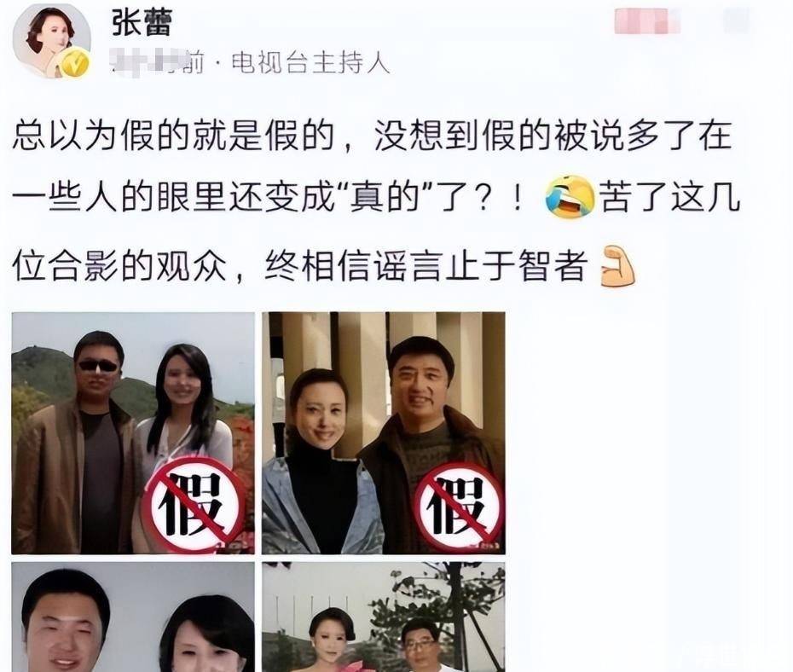This screenshot has width=793, height=672.
Task: Click the 电视台主持人 label
Action: (x=311, y=63)
